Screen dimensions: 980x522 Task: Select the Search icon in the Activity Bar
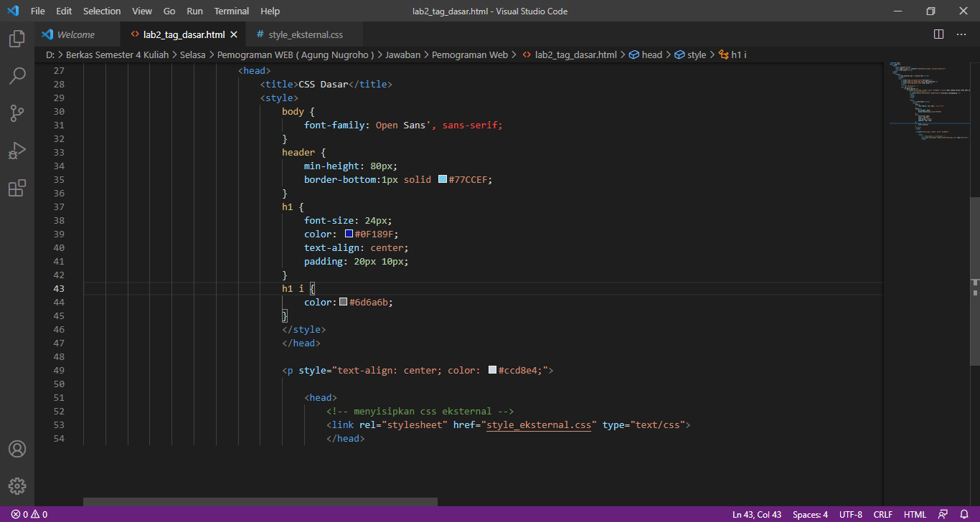(x=17, y=76)
